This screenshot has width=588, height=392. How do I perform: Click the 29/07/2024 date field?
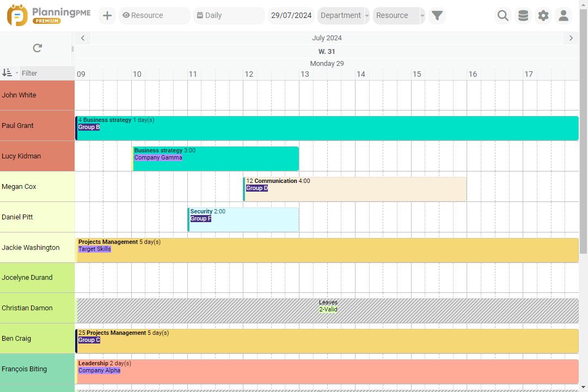[x=291, y=15]
